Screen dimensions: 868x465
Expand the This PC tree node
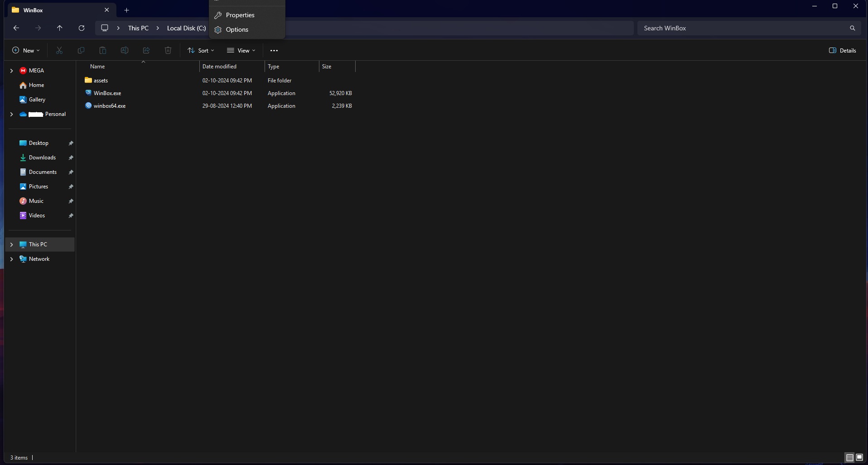[12, 244]
